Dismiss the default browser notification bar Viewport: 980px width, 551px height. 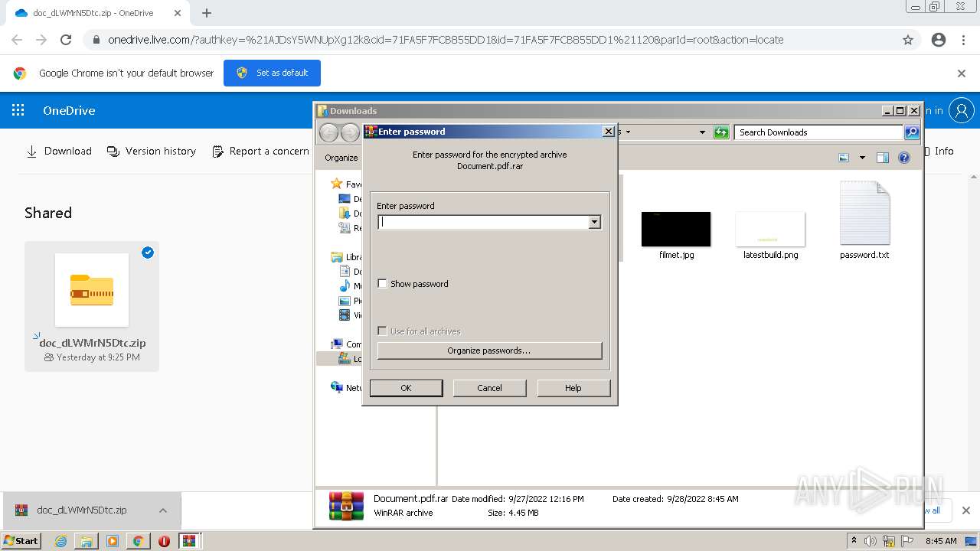tap(962, 73)
